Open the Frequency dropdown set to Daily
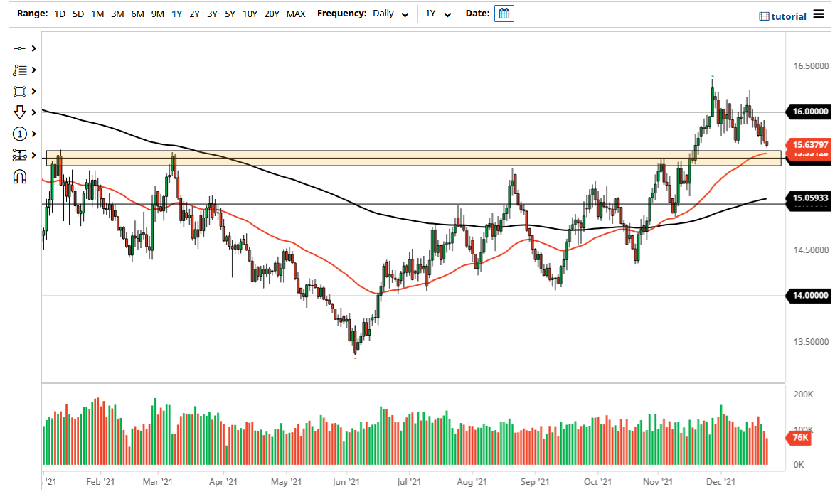 (390, 13)
